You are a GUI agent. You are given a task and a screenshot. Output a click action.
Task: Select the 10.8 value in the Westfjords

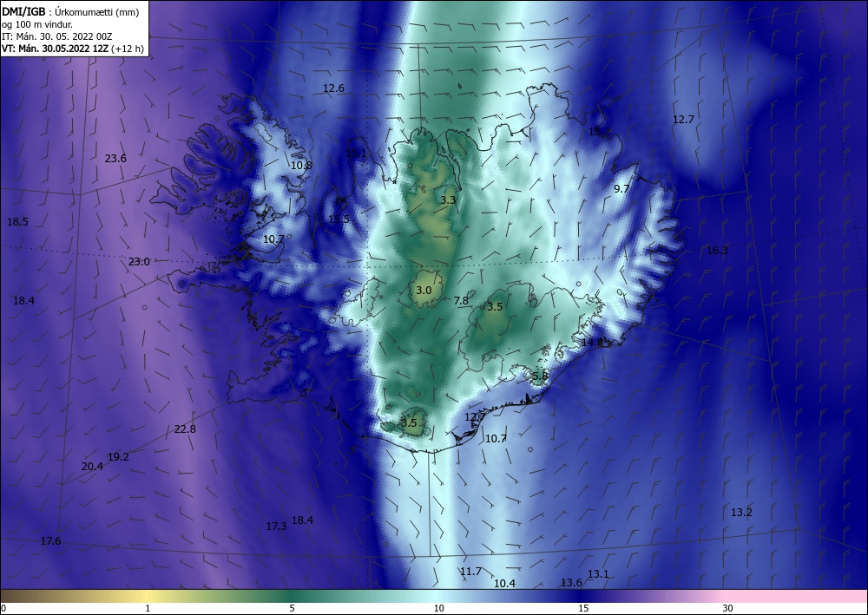(301, 166)
